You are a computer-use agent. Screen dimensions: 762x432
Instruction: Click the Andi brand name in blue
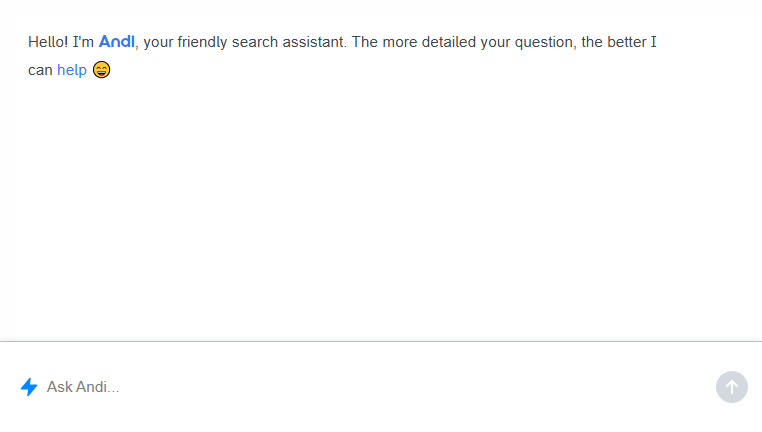click(x=117, y=42)
